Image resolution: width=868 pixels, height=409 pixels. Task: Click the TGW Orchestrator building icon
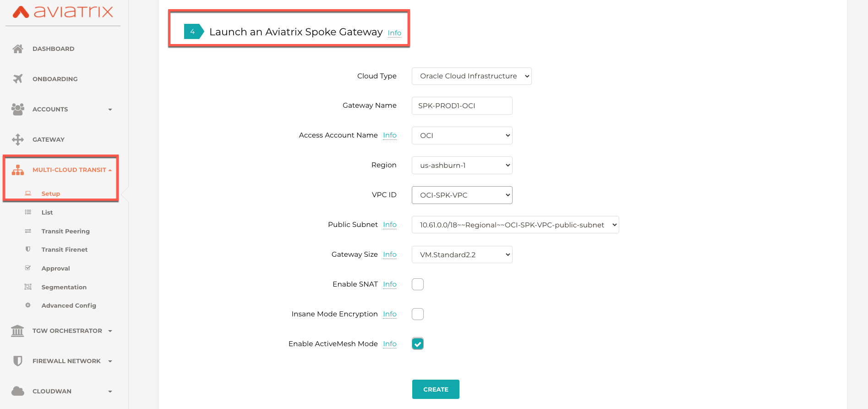(17, 331)
